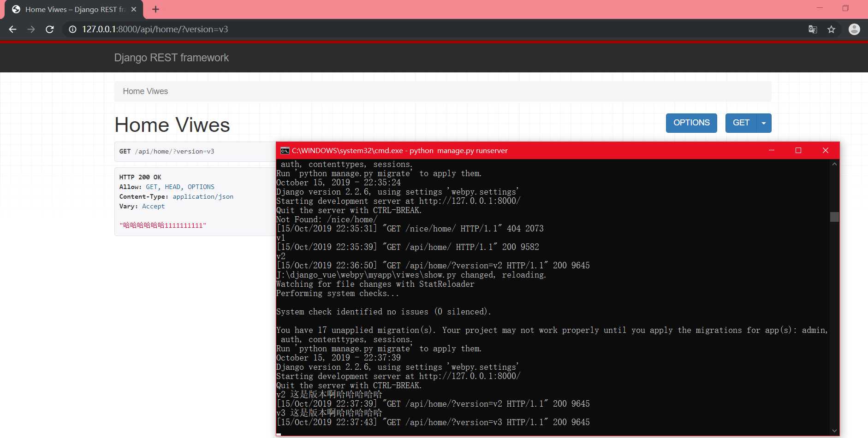Click the 'Not Found: /nice/home/' console line

coord(327,219)
